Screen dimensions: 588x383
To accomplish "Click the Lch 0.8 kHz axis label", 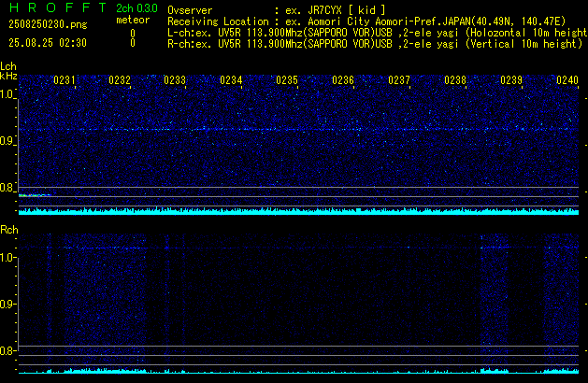I will [x=7, y=188].
